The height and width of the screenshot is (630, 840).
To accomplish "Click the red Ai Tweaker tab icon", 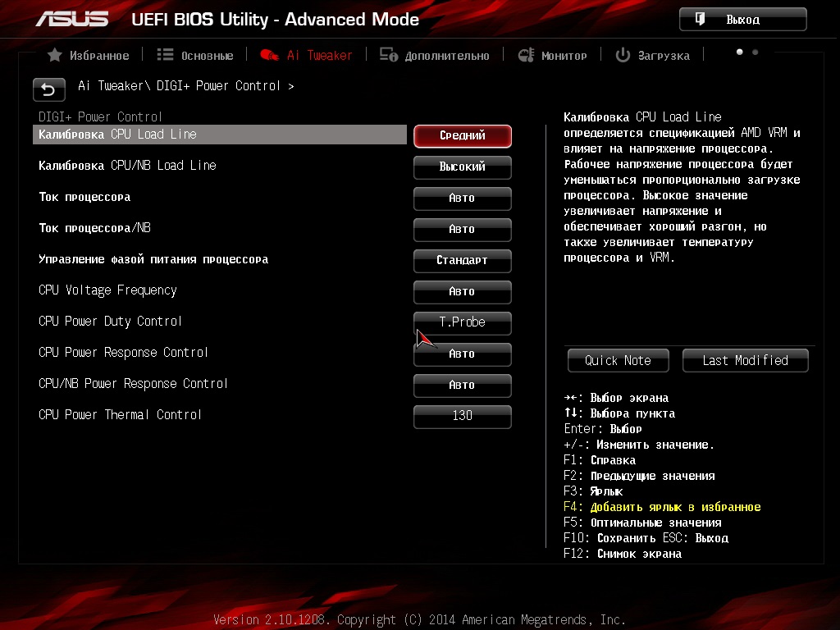I will (x=269, y=55).
